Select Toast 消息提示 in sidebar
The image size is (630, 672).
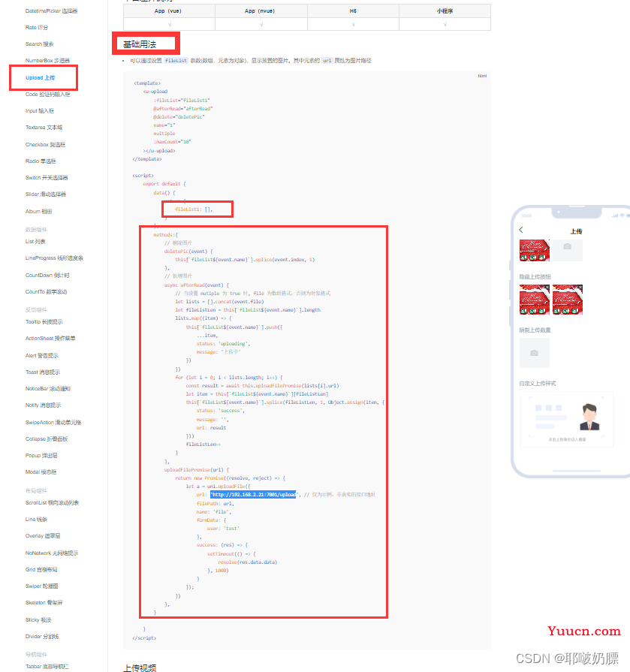[43, 372]
